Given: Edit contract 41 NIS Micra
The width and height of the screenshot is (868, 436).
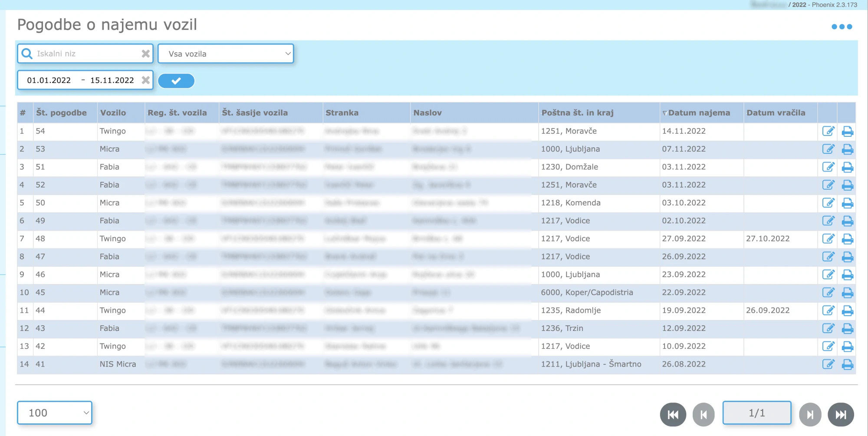Looking at the screenshot, I should click(828, 364).
